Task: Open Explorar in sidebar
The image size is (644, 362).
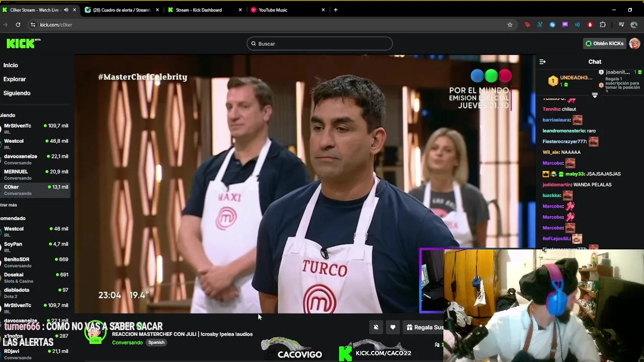Action: point(15,79)
